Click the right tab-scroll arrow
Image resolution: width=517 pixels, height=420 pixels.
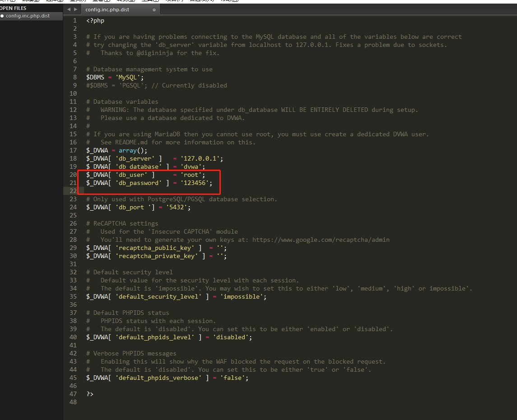tap(75, 9)
